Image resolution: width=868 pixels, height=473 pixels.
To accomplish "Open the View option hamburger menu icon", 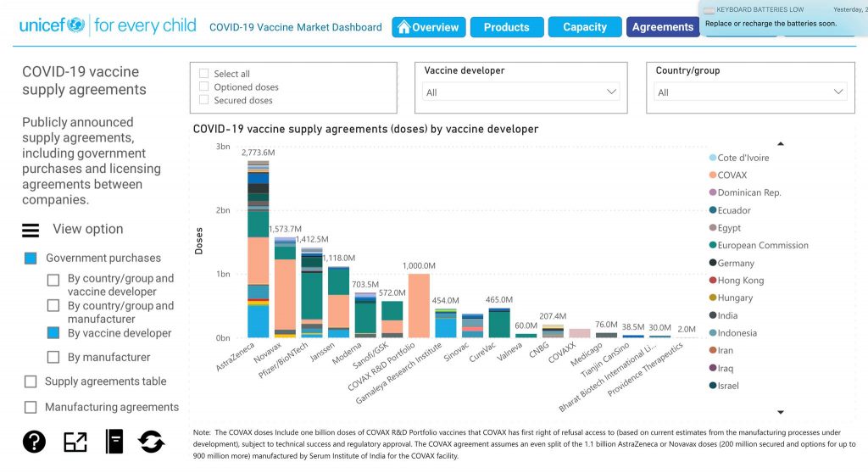I will point(31,231).
